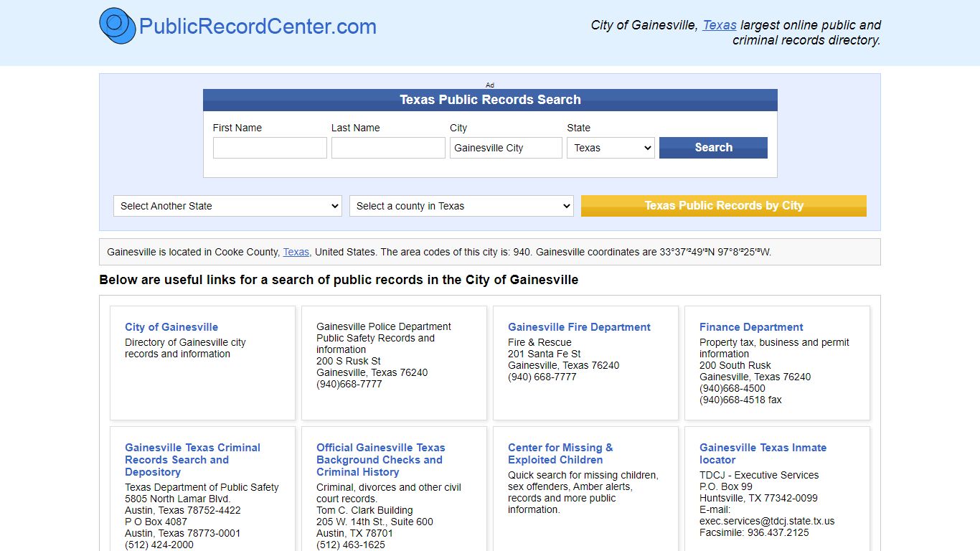Click the PublicRecordCenter logo icon

pyautogui.click(x=118, y=26)
